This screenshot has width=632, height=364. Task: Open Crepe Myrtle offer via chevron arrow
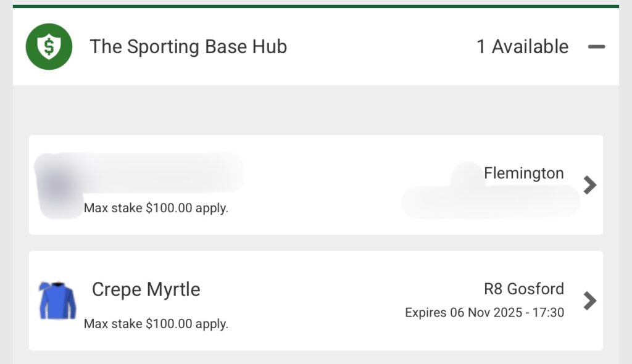click(590, 300)
